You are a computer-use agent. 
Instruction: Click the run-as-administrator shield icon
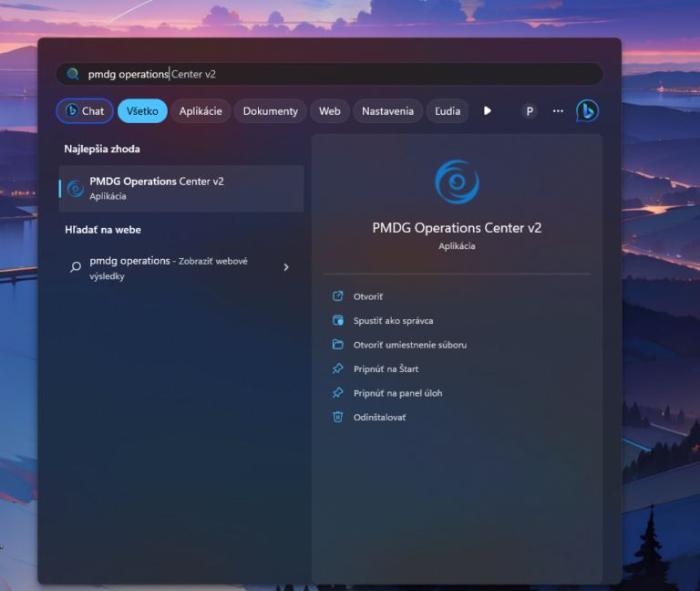click(338, 320)
